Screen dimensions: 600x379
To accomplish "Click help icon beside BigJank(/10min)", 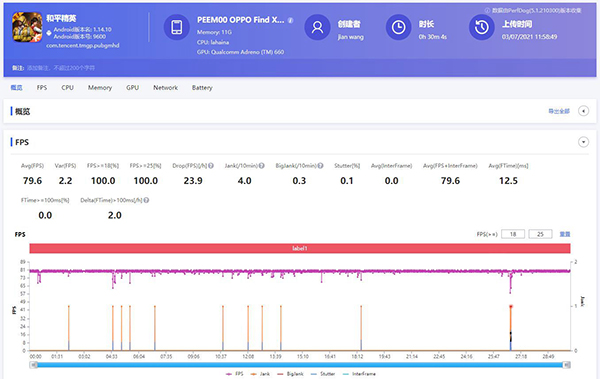I will [320, 166].
